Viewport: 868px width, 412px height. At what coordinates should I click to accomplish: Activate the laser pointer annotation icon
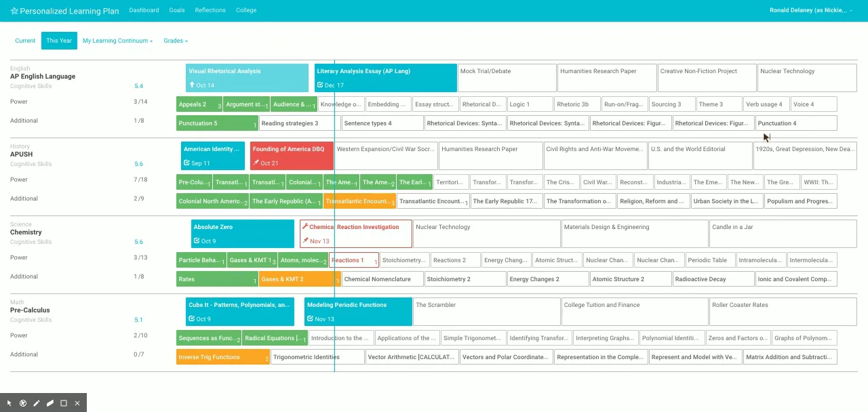click(23, 403)
